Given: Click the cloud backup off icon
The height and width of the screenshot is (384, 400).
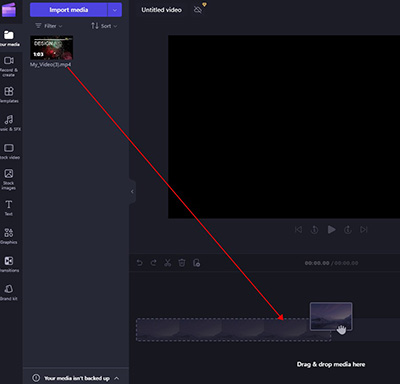Looking at the screenshot, I should pos(198,10).
